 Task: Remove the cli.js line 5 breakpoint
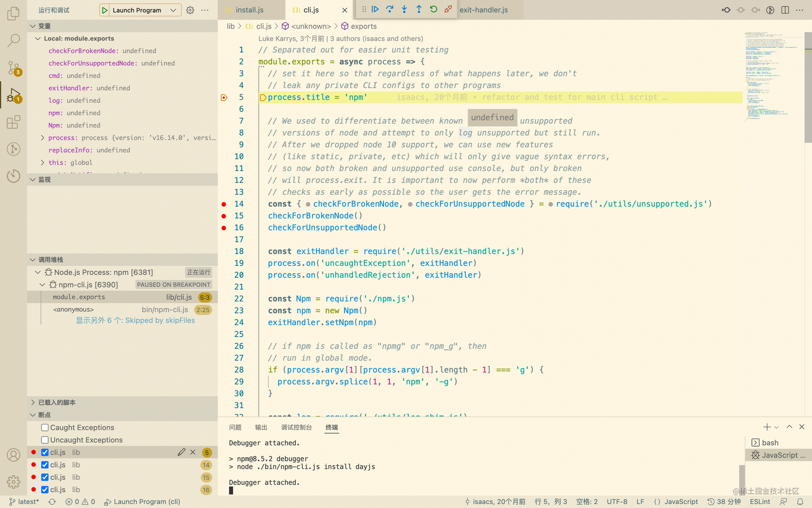(193, 452)
